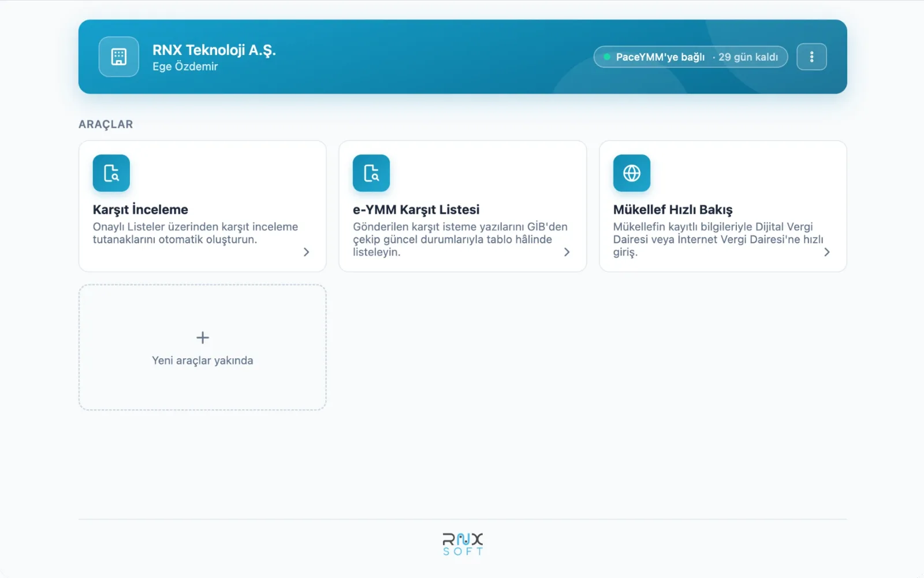Click the PaceYMM'ye bağlı status badge
The height and width of the screenshot is (578, 924).
[x=691, y=57]
